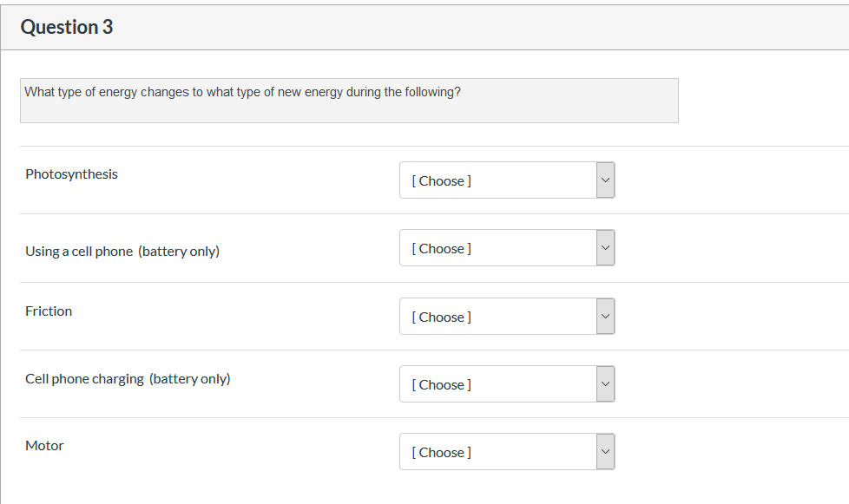Expand the Motor dropdown chevron

point(605,452)
